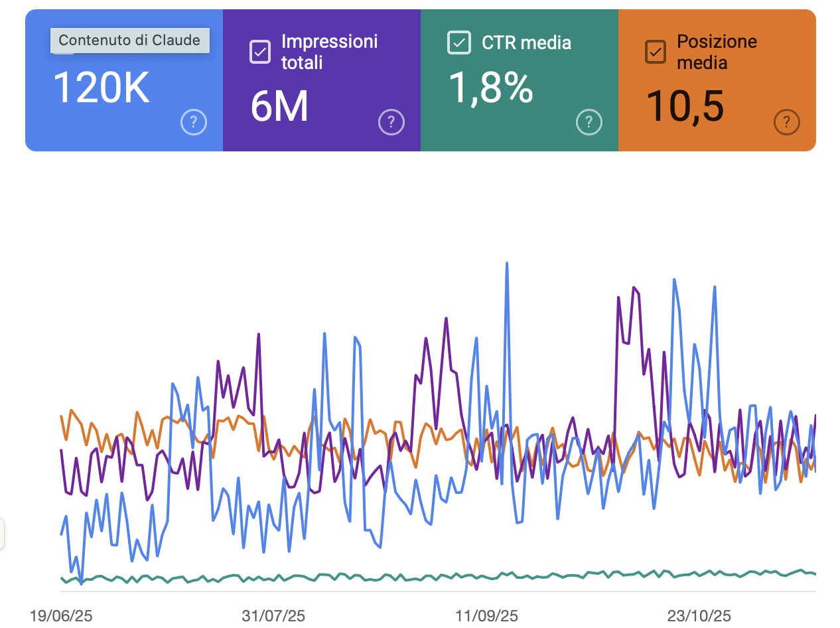Open the help tooltip for total clicks metric

pyautogui.click(x=193, y=122)
